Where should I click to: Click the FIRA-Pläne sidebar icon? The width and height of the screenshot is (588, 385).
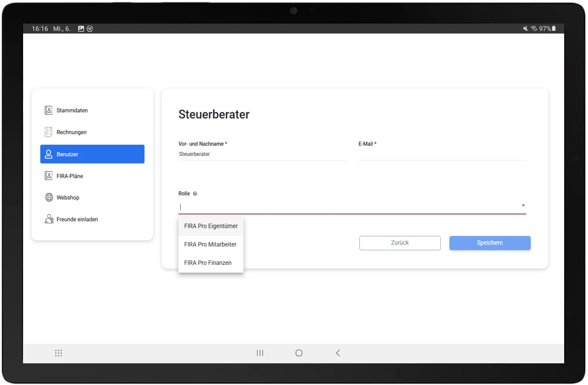(x=48, y=176)
